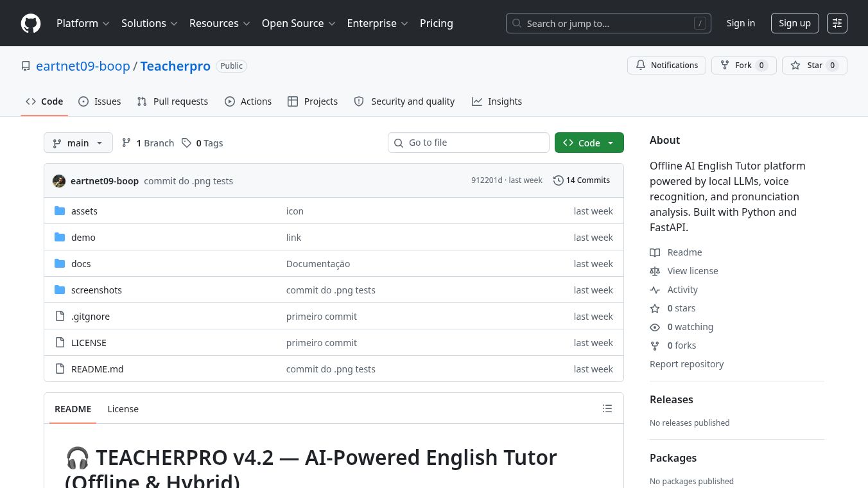Select the License tab in the README panel

click(x=123, y=409)
